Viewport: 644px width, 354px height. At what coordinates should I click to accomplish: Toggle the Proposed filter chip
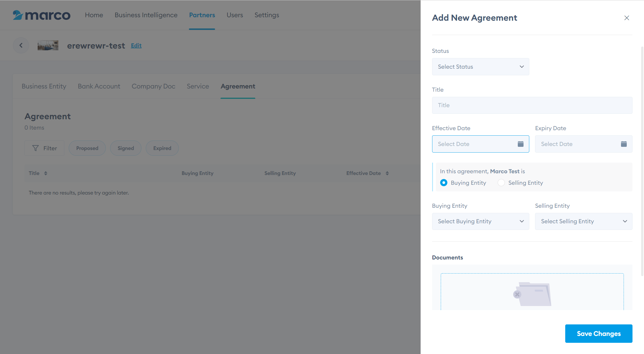(87, 148)
